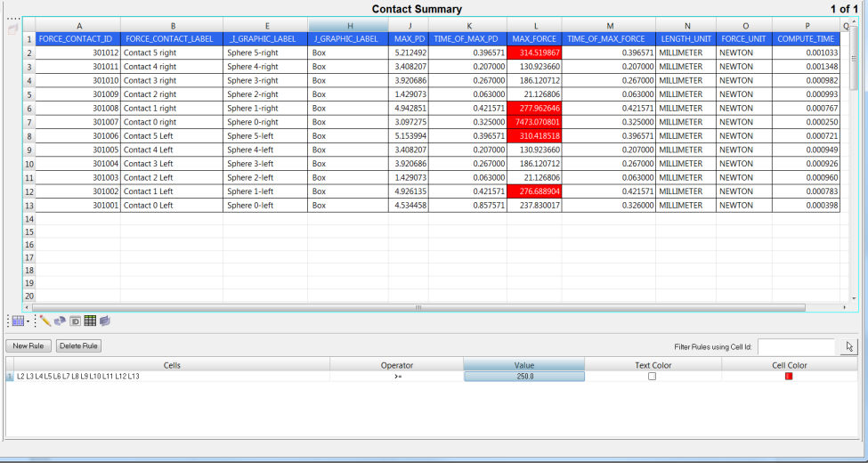
Task: Click the Delete Rule button
Action: pyautogui.click(x=78, y=346)
